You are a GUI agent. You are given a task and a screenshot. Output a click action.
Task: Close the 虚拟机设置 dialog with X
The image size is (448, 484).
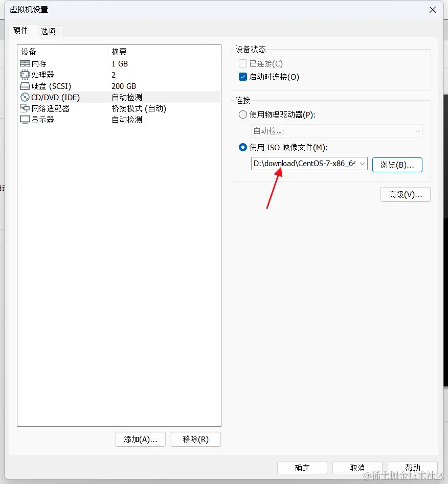[x=433, y=10]
